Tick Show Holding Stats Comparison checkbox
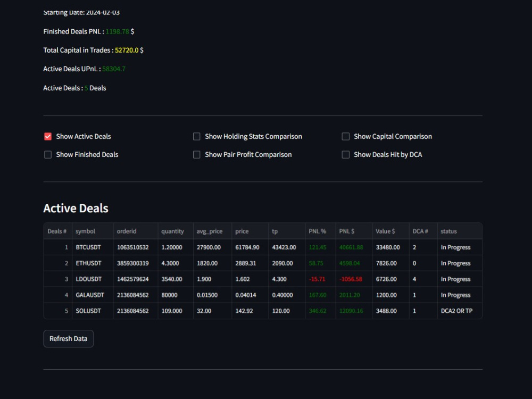 (196, 136)
